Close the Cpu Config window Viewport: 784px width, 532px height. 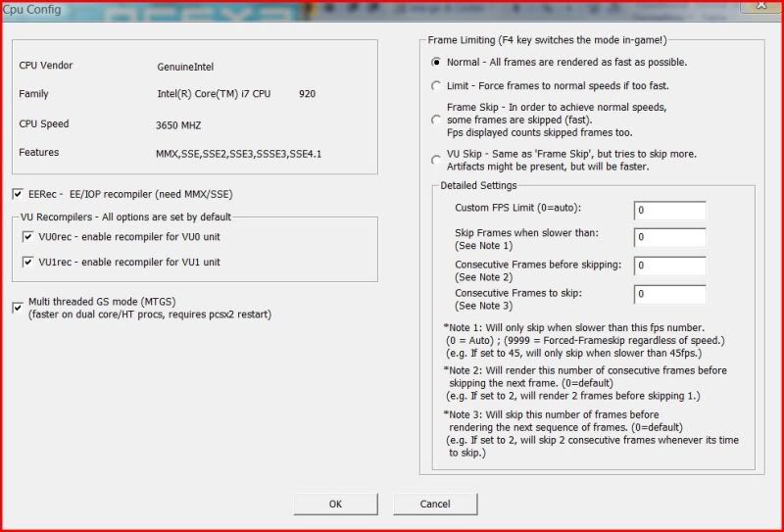(x=761, y=5)
